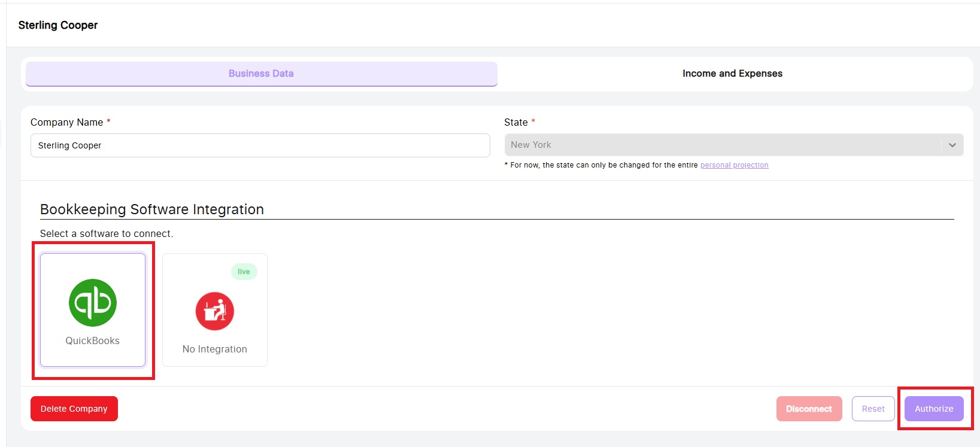The height and width of the screenshot is (447, 980).
Task: Click the QuickBooks card label text
Action: tap(93, 340)
